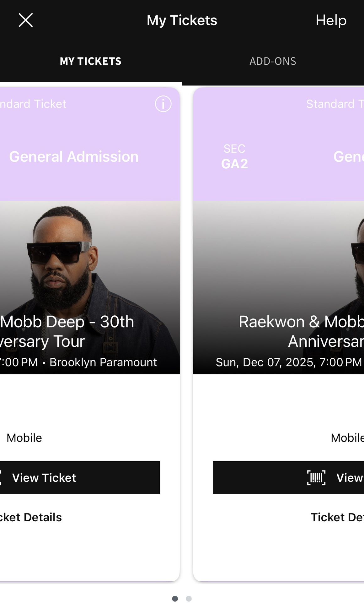Open Help
364x603 pixels.
(331, 20)
